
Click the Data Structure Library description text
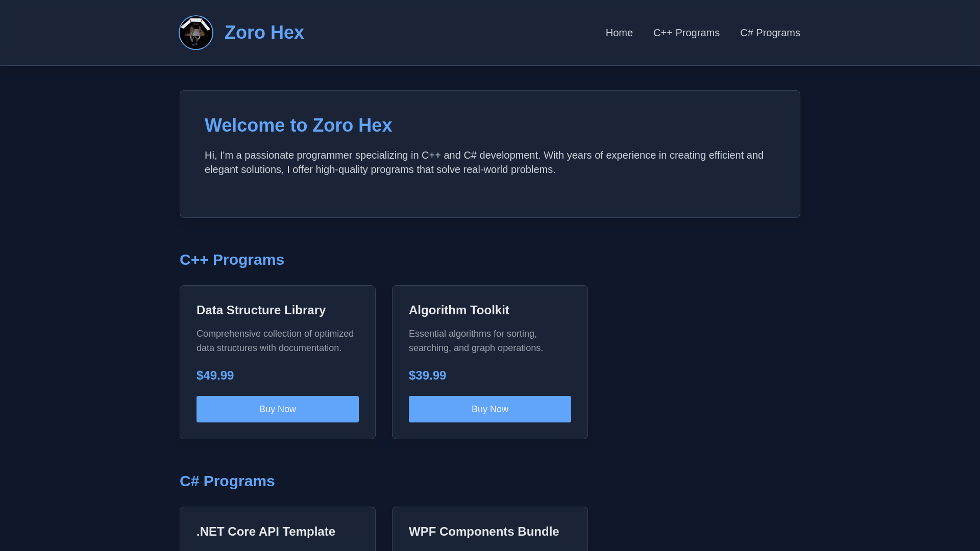(275, 341)
